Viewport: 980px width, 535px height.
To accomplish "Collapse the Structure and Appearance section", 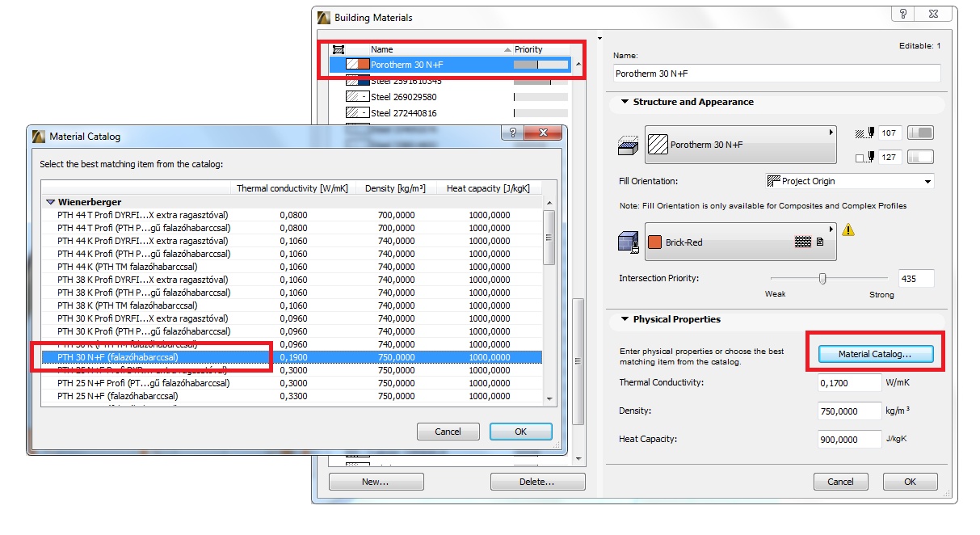I will 625,103.
